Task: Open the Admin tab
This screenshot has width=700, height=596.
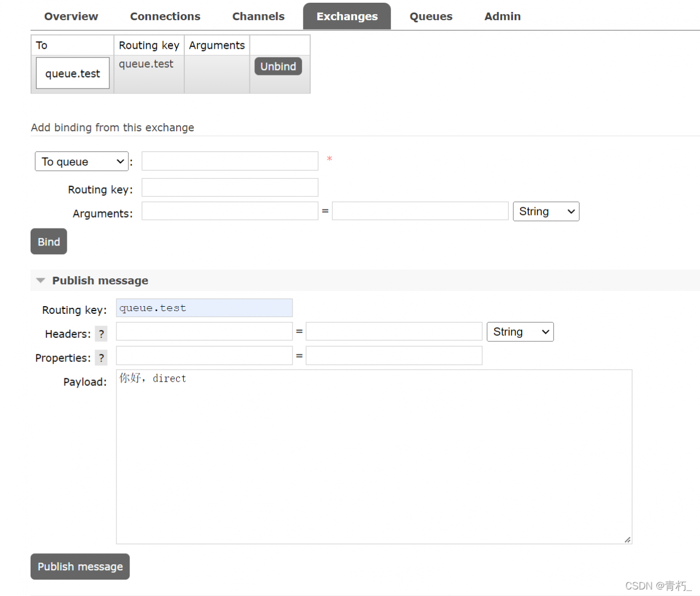Action: pos(503,16)
